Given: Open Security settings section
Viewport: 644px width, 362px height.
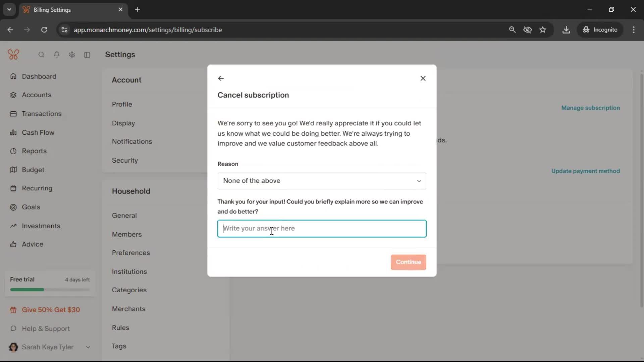Looking at the screenshot, I should tap(125, 160).
